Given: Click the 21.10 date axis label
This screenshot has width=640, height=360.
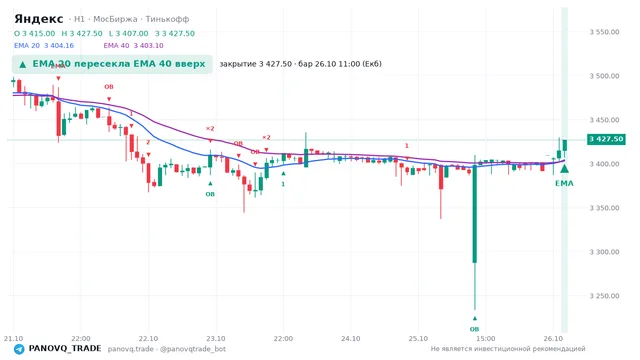Looking at the screenshot, I should 13,338.
